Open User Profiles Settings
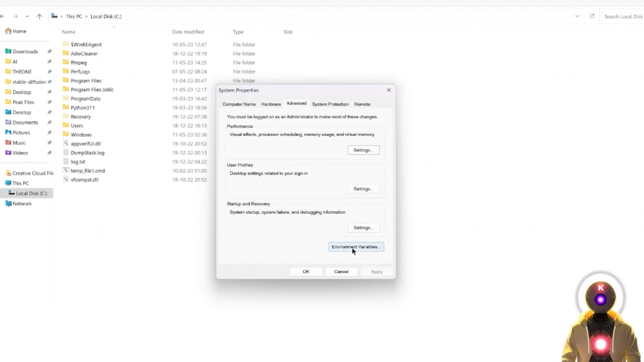 (x=364, y=189)
